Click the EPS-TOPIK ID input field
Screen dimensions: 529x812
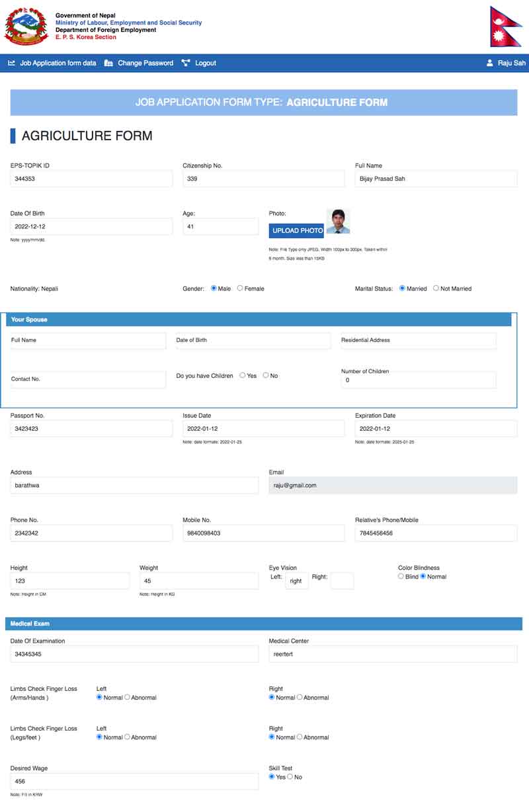pyautogui.click(x=91, y=179)
